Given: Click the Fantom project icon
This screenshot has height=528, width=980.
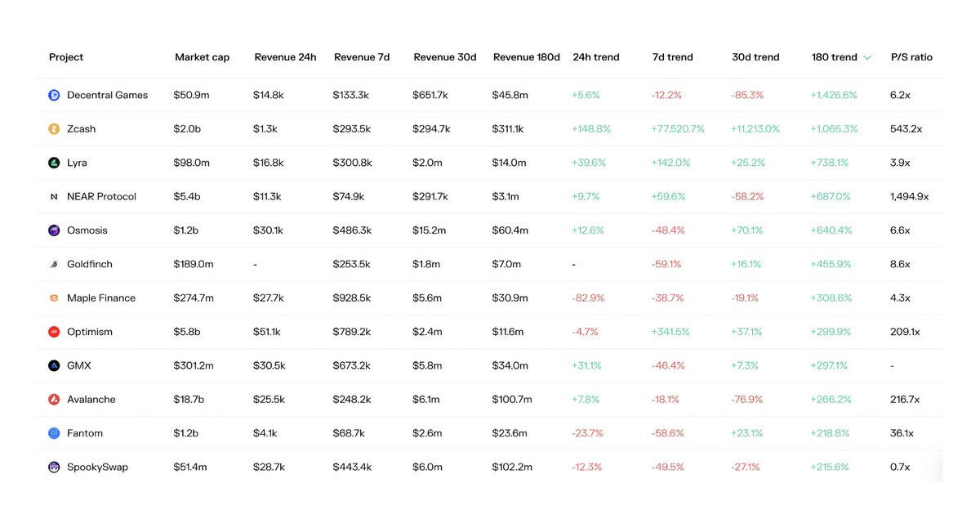Looking at the screenshot, I should click(x=54, y=433).
